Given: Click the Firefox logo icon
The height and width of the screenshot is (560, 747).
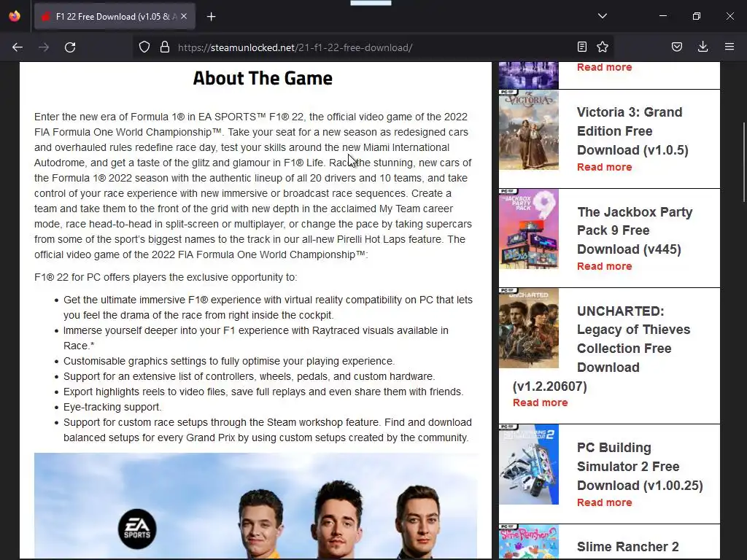Looking at the screenshot, I should tap(15, 16).
